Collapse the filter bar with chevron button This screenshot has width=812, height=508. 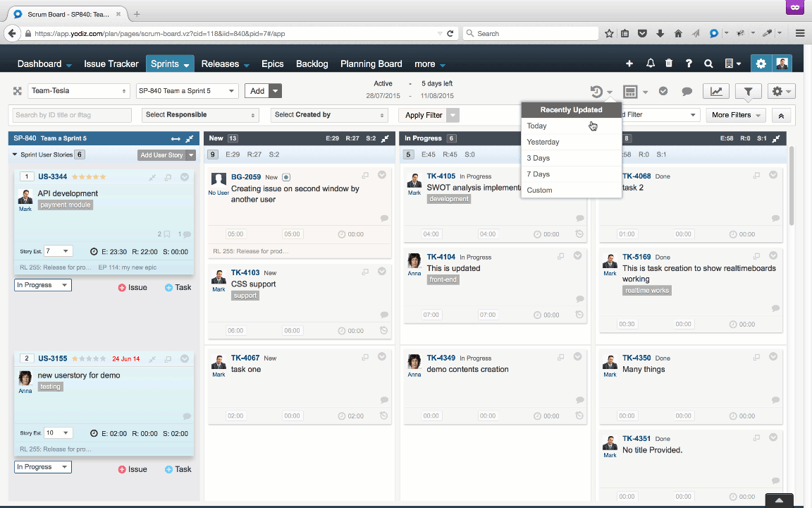(x=781, y=115)
